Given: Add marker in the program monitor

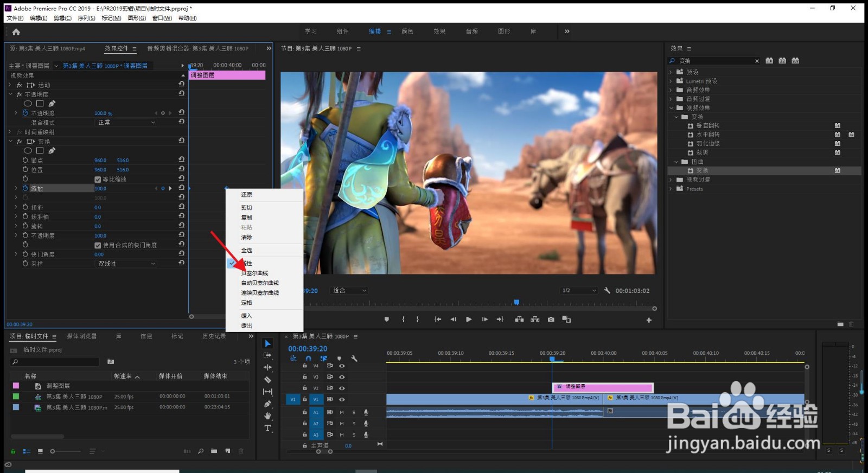Looking at the screenshot, I should (x=387, y=319).
